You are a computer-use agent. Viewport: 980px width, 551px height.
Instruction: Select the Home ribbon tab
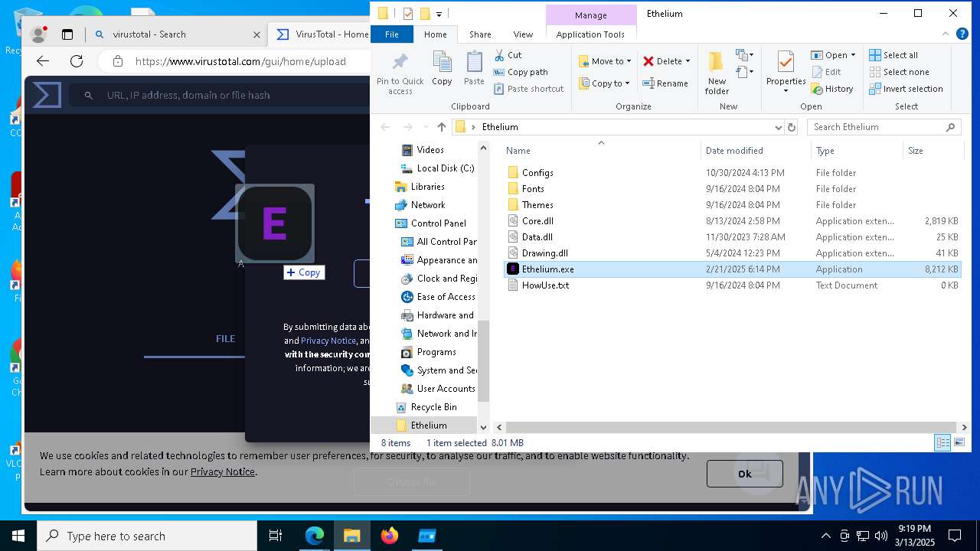pyautogui.click(x=436, y=34)
